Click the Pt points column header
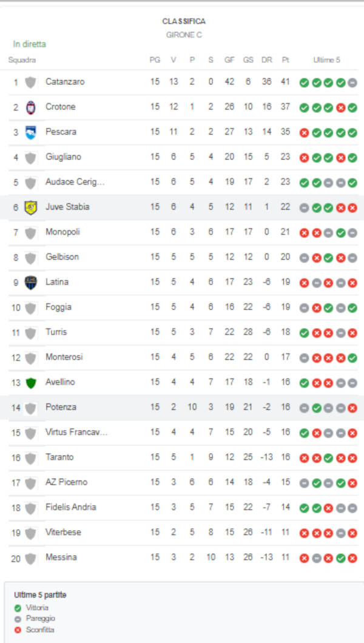 click(x=285, y=60)
